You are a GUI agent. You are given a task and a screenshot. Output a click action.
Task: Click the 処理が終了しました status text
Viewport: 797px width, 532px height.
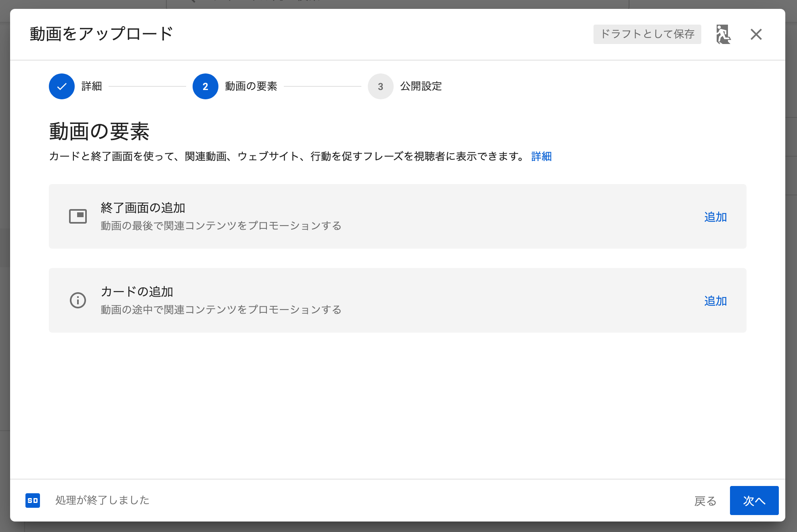[102, 501]
